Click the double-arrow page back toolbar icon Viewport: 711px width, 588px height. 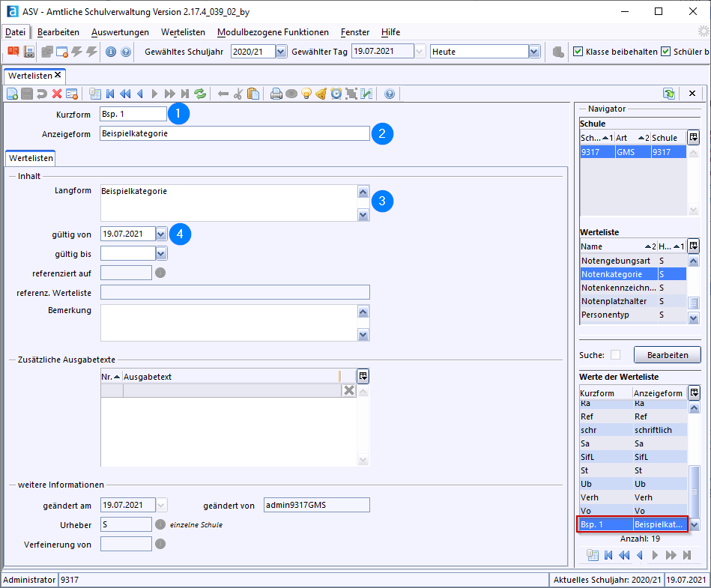(x=125, y=94)
